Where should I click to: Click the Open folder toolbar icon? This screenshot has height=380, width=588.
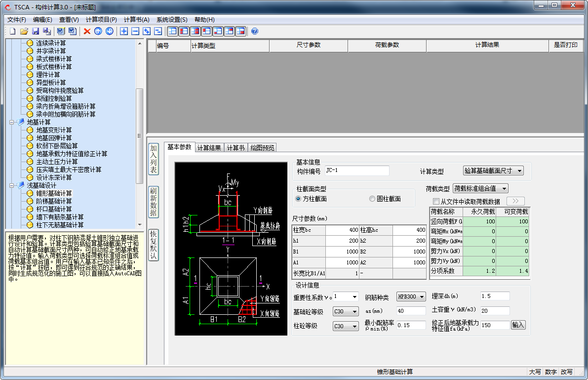24,31
